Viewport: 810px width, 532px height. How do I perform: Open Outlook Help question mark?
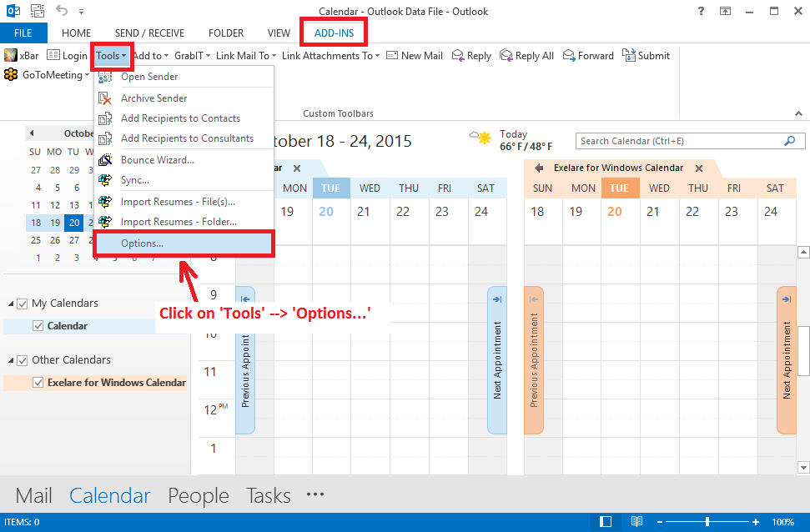(701, 11)
